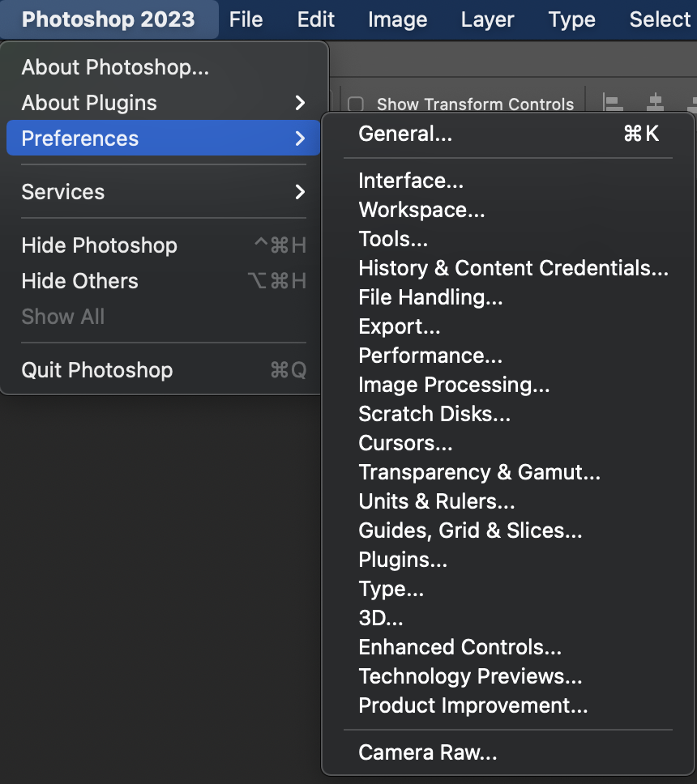Viewport: 697px width, 784px height.
Task: Open 3D... preferences
Action: (x=508, y=618)
